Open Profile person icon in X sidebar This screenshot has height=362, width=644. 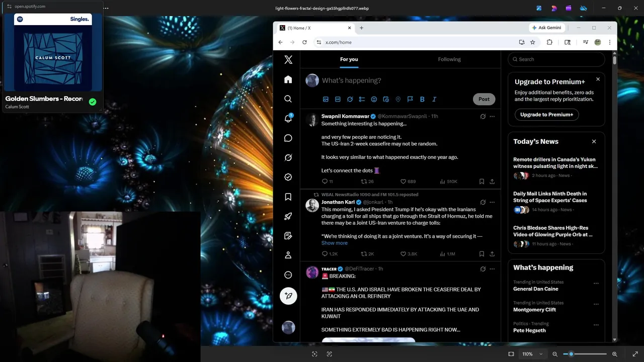click(288, 255)
